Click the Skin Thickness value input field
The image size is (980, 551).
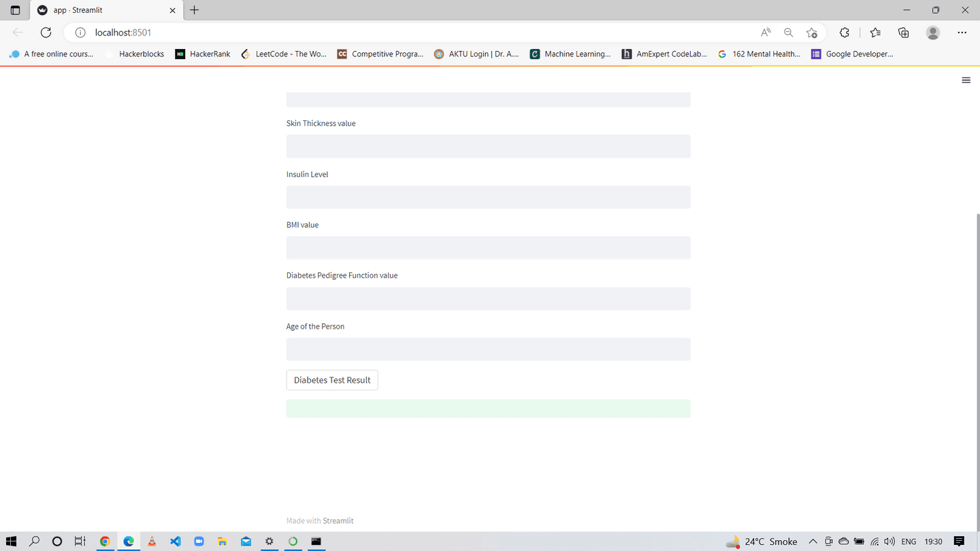[488, 146]
